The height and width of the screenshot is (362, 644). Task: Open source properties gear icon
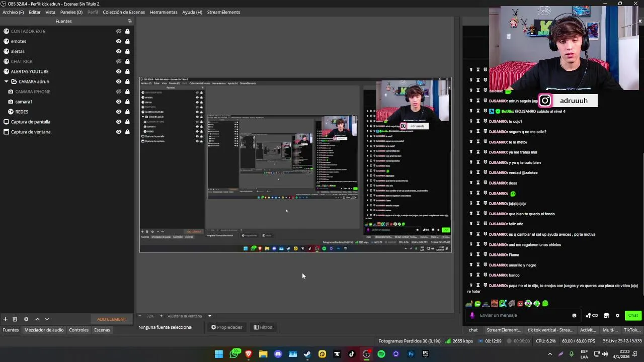[x=26, y=319]
